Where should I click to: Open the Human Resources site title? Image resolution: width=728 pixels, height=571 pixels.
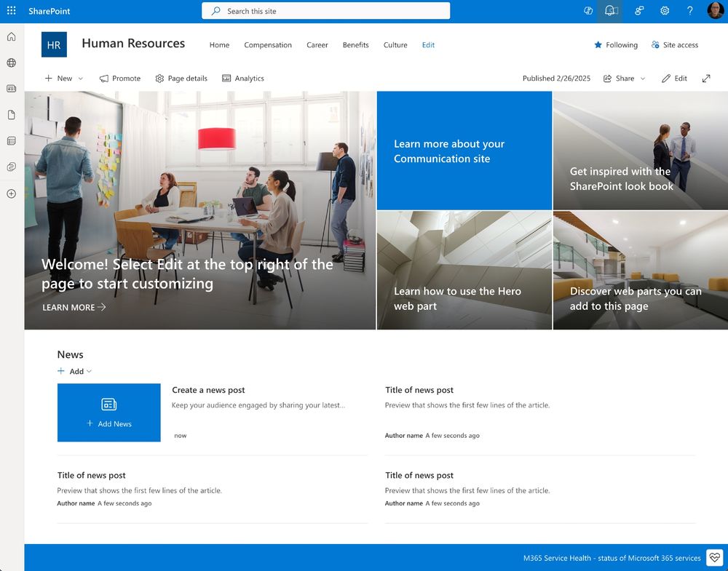point(133,43)
